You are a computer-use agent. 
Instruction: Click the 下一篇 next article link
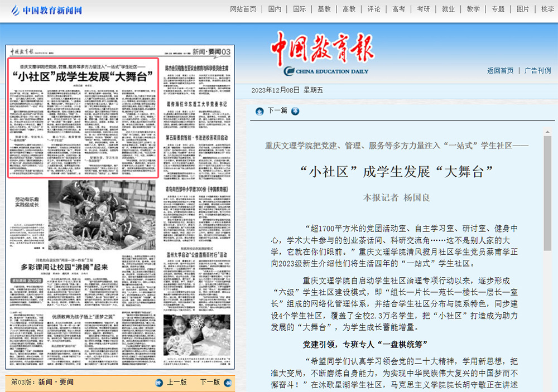tap(277, 112)
